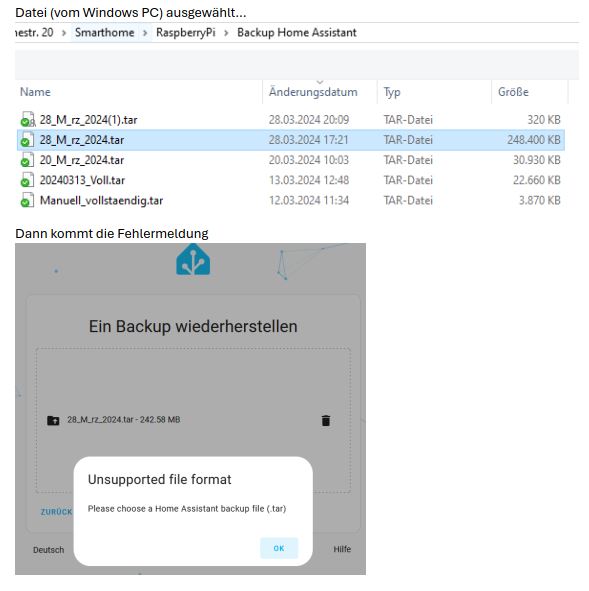The height and width of the screenshot is (591, 589).
Task: Sort by Änderungsdatum column header
Action: [x=313, y=92]
